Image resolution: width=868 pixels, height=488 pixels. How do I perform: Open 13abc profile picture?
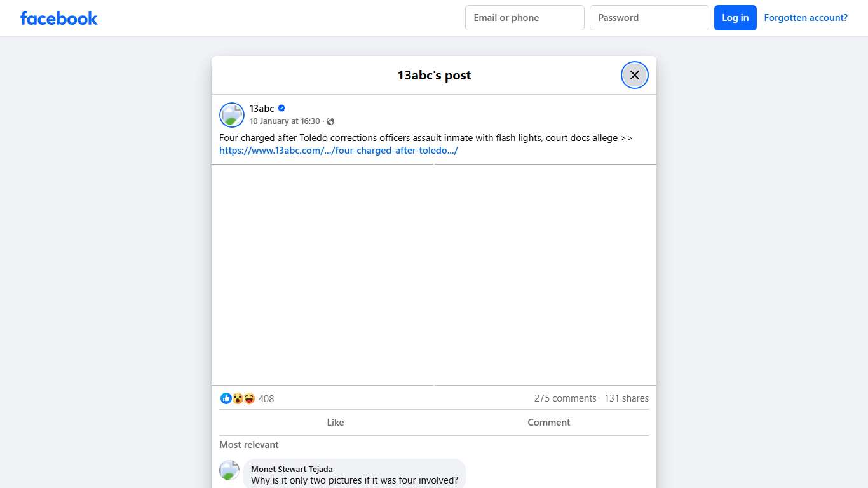(x=232, y=115)
